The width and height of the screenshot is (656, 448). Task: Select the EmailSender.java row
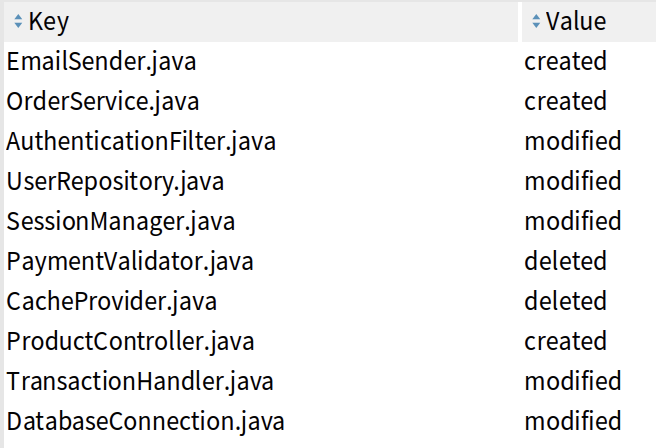click(101, 61)
